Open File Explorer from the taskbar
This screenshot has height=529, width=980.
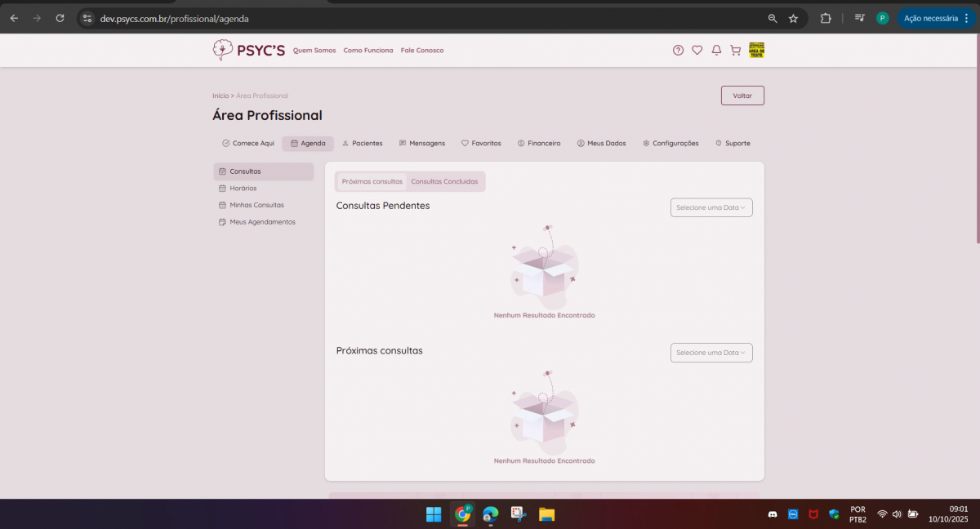(546, 514)
